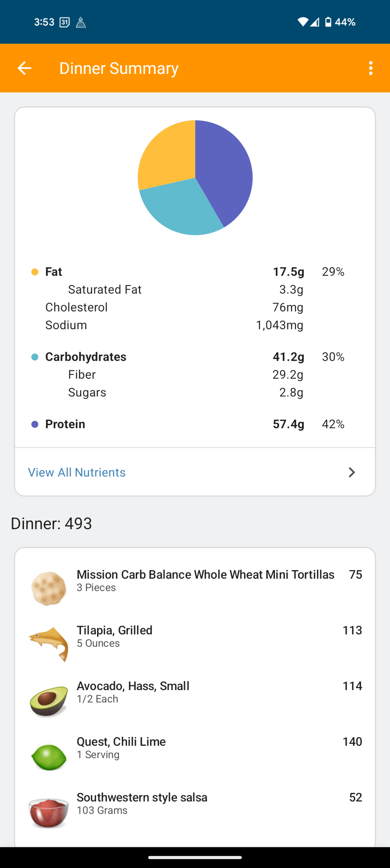Tap the Dinner Summary title
The height and width of the screenshot is (868, 390).
(x=119, y=68)
